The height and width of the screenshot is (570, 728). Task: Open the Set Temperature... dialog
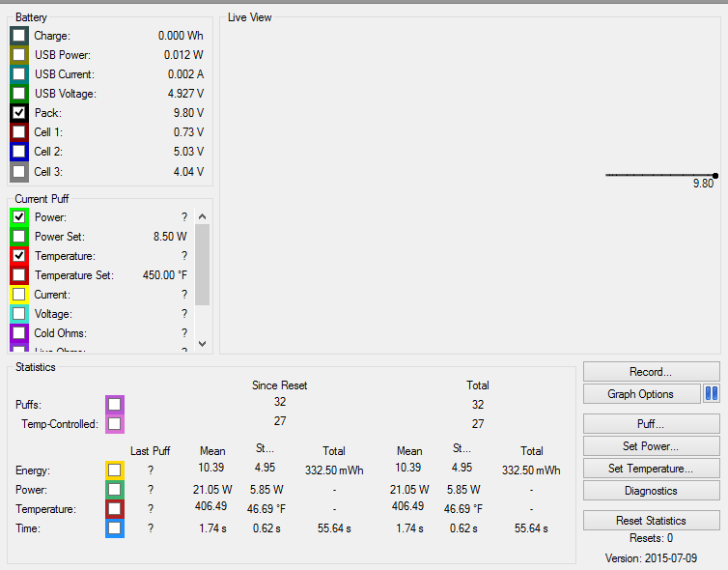point(651,469)
